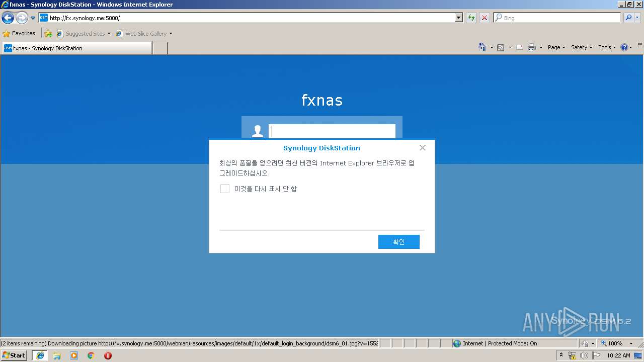Click Internet Explorer taskbar icon

[x=40, y=355]
